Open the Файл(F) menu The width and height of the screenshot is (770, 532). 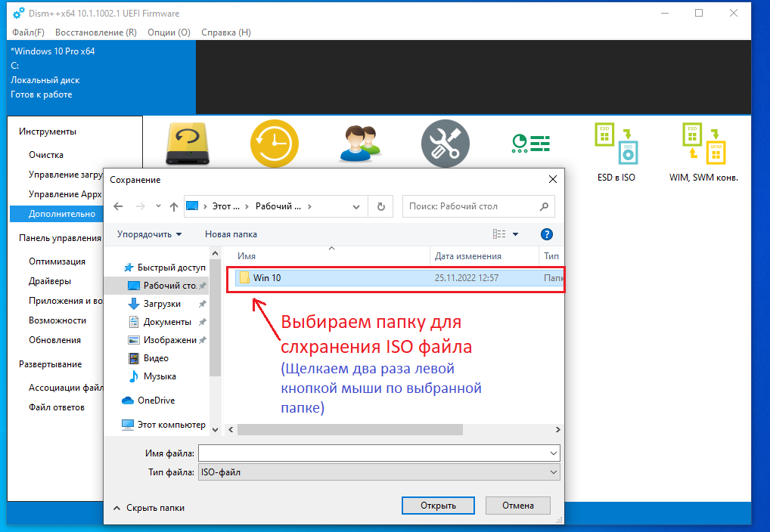coord(28,32)
